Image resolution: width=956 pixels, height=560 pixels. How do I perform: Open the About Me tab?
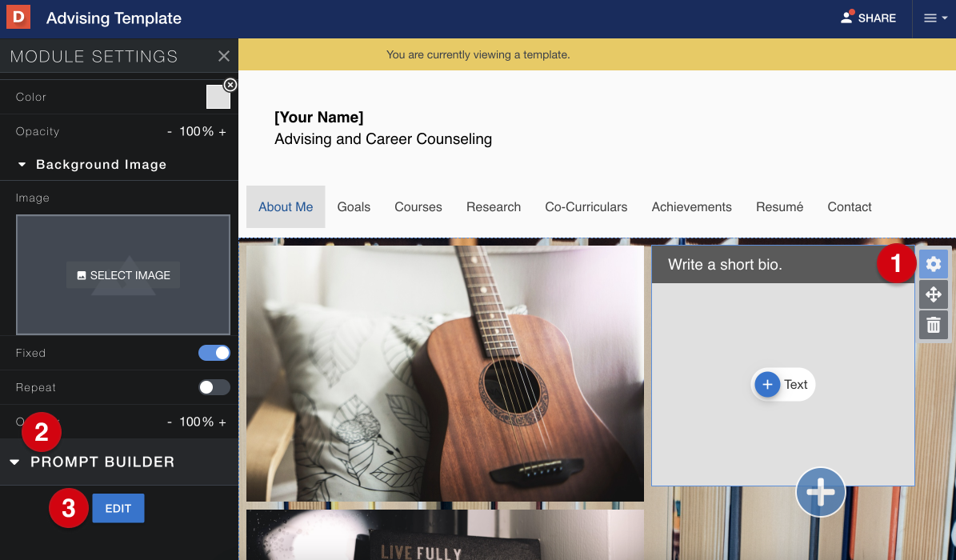pyautogui.click(x=286, y=206)
